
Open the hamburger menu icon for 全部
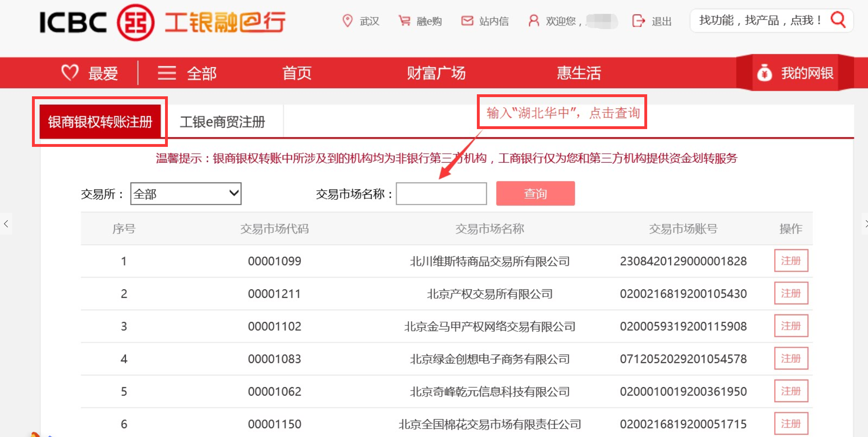click(167, 73)
